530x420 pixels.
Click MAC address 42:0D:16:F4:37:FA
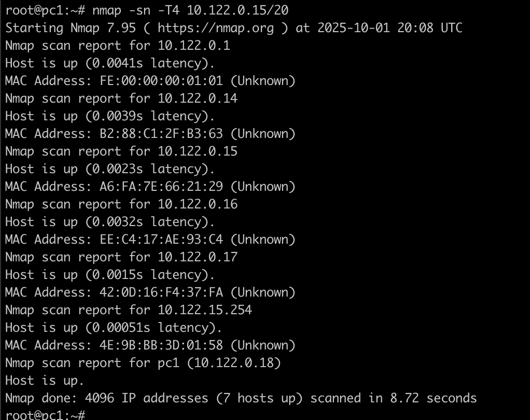tap(161, 292)
